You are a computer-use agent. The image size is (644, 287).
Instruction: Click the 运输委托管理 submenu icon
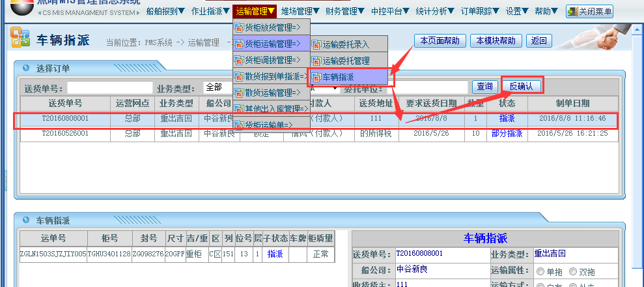[317, 61]
